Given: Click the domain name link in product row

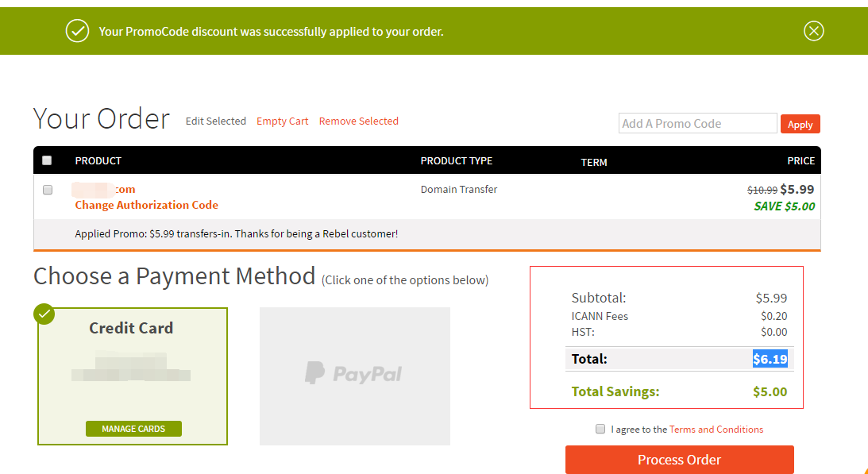Looking at the screenshot, I should (104, 190).
